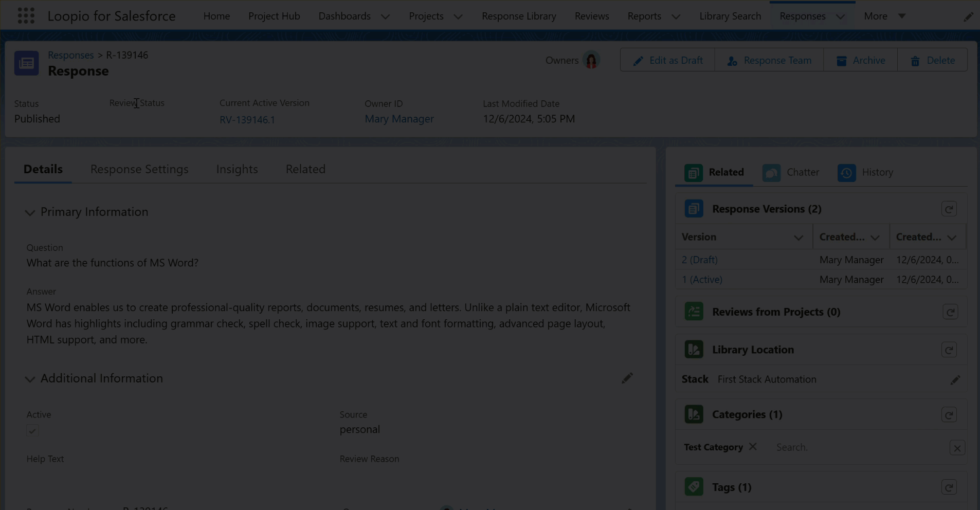Click the category Search input field
The width and height of the screenshot is (980, 510).
[859, 447]
